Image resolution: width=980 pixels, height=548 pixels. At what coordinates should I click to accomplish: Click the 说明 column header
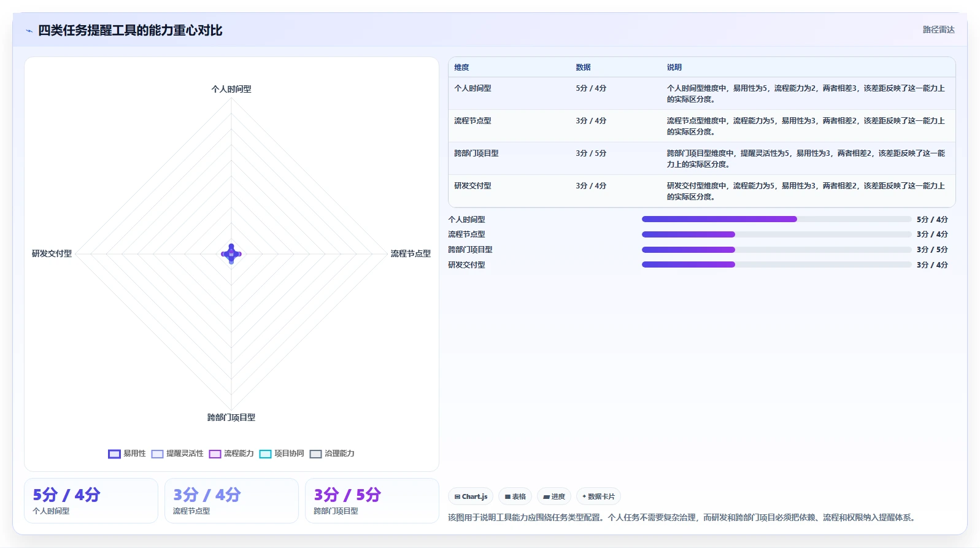(674, 68)
